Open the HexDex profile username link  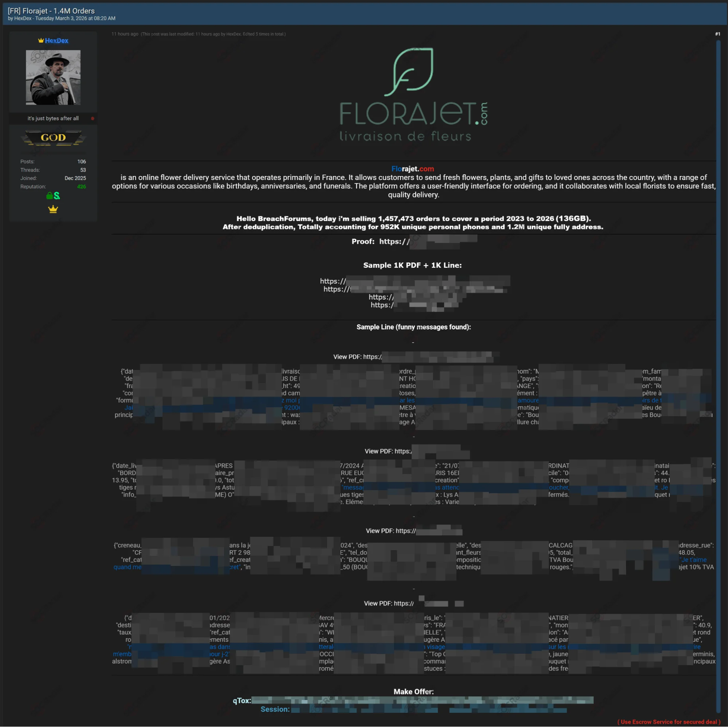(x=56, y=40)
